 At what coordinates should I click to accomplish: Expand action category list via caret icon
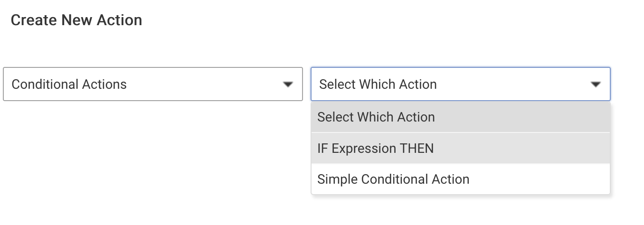click(287, 84)
